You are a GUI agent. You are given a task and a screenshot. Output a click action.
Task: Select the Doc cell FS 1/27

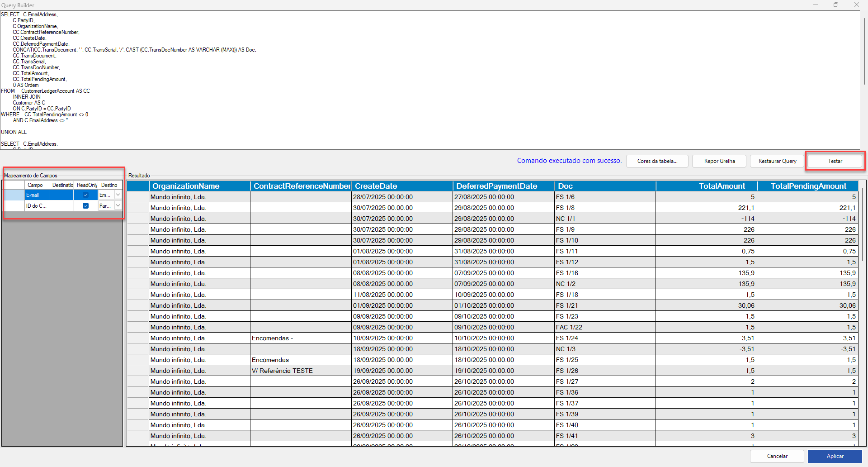[605, 381]
